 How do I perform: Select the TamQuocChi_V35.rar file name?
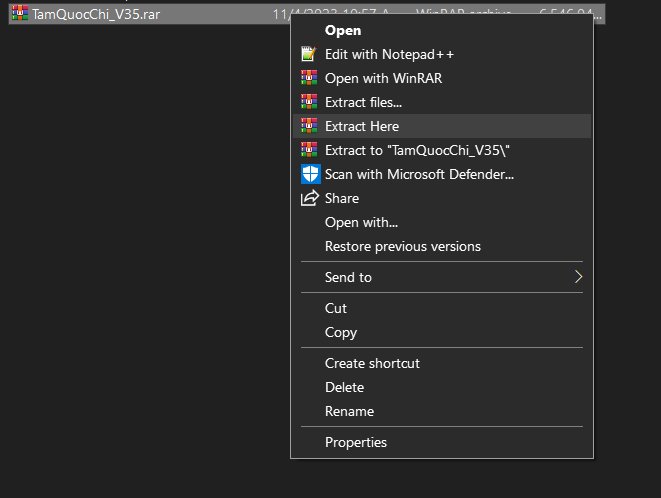click(x=96, y=14)
